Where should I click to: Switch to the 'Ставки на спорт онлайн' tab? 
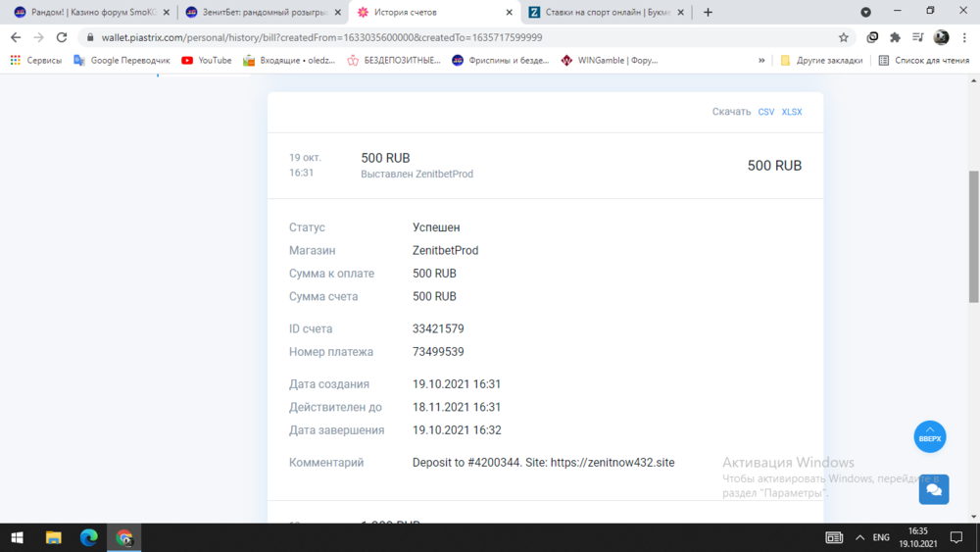point(607,13)
